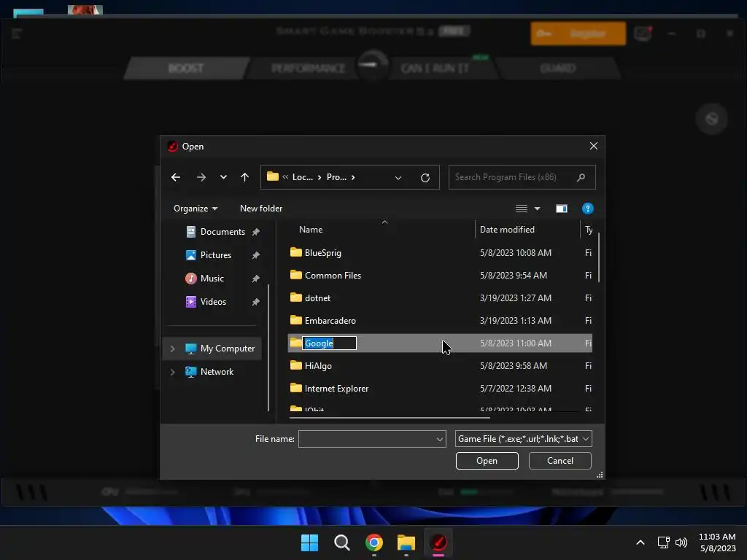This screenshot has height=560, width=747.
Task: Click the pin icon next to Videos
Action: tap(256, 302)
